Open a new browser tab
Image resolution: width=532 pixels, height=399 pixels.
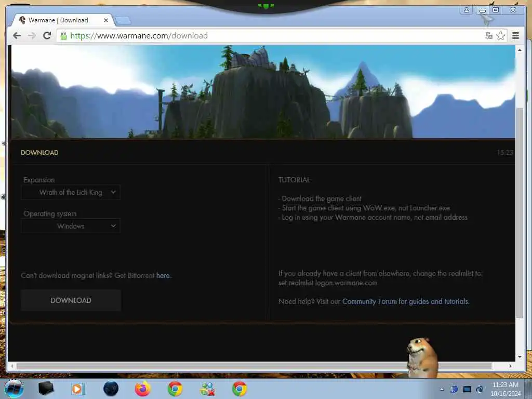tap(123, 21)
